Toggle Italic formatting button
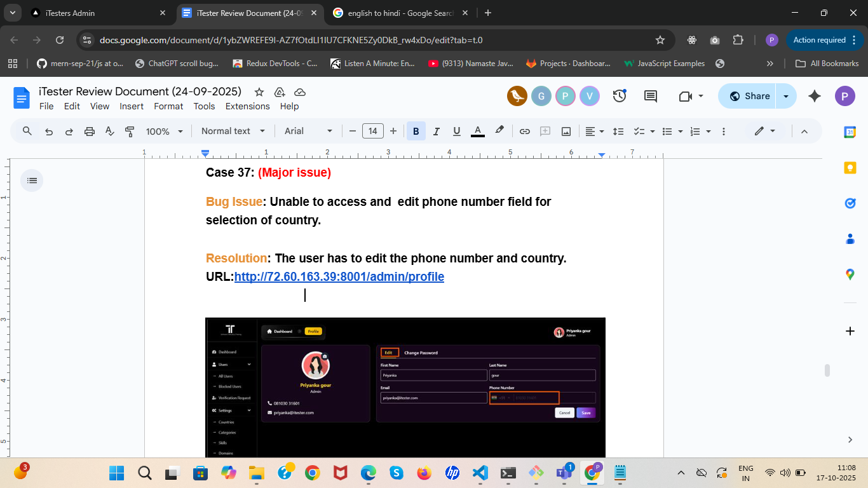868x488 pixels. coord(437,132)
